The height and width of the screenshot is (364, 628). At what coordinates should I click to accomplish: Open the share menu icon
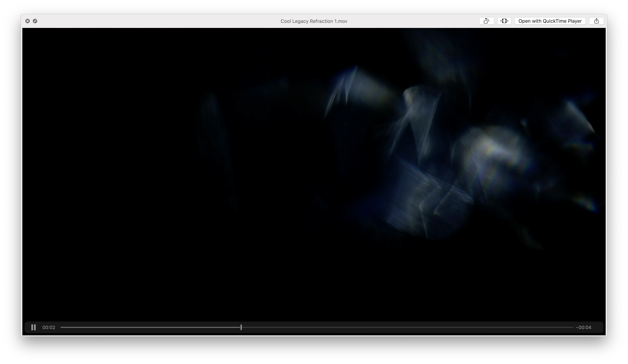596,21
